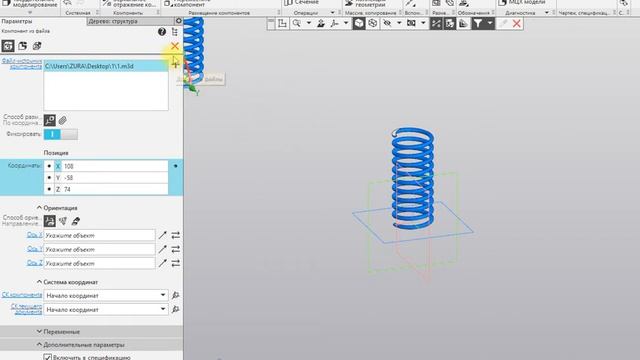Choose placement by mates paperclip icon

pos(62,120)
